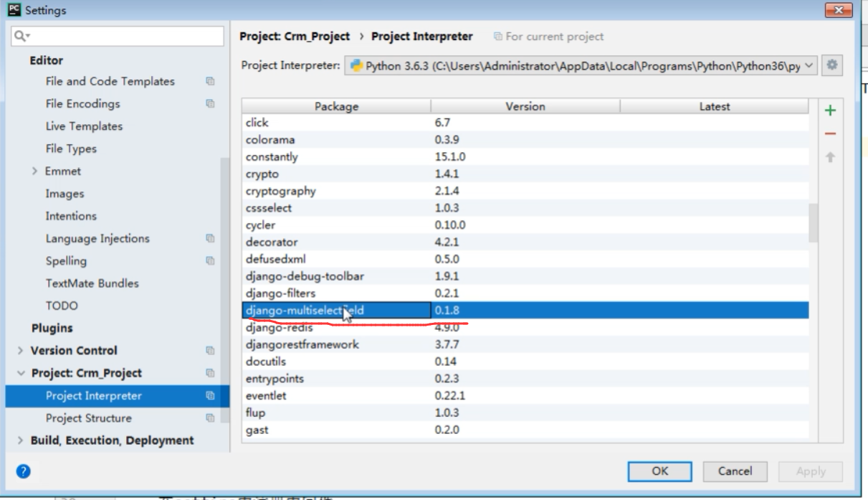Image resolution: width=868 pixels, height=500 pixels.
Task: Select the eventlet package row
Action: [x=525, y=396]
